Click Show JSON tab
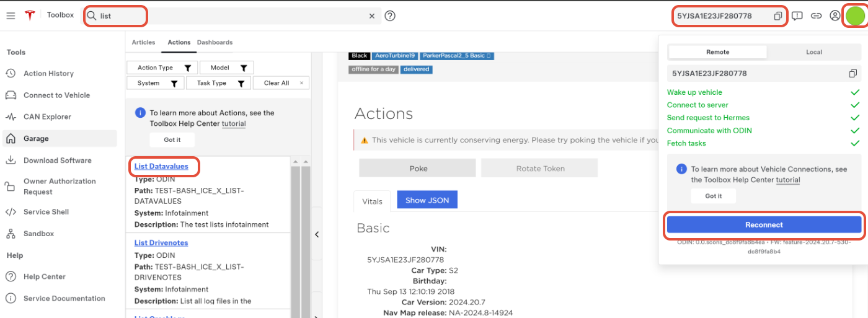868x318 pixels. click(x=427, y=200)
